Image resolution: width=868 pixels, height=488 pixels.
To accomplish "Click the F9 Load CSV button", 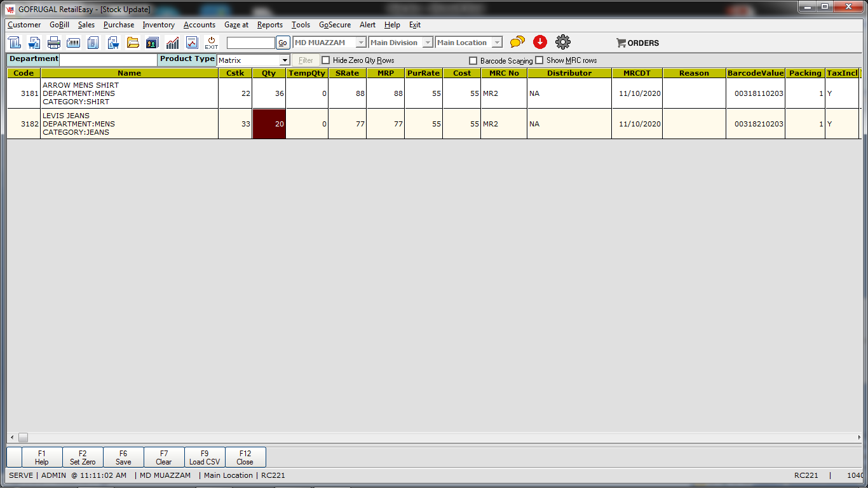I will coord(205,457).
